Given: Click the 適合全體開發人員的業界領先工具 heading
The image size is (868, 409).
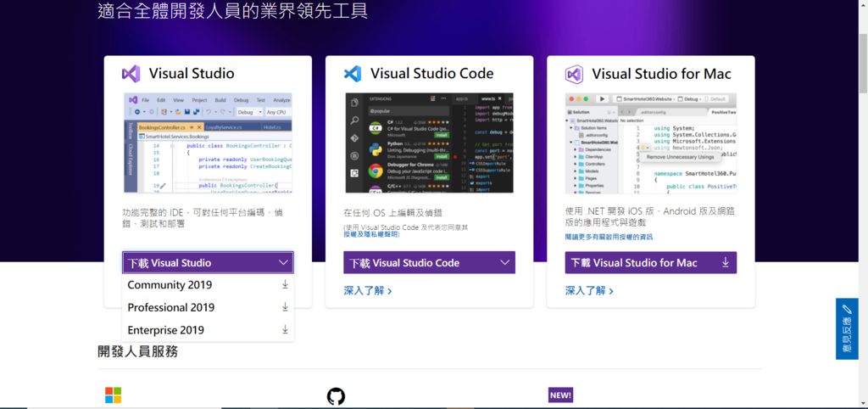Looking at the screenshot, I should [232, 11].
